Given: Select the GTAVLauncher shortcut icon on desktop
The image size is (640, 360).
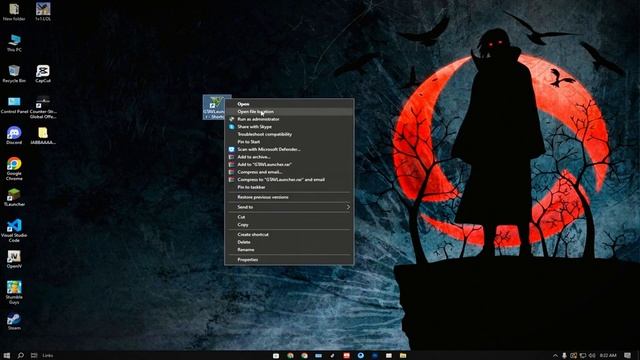Looking at the screenshot, I should [214, 107].
